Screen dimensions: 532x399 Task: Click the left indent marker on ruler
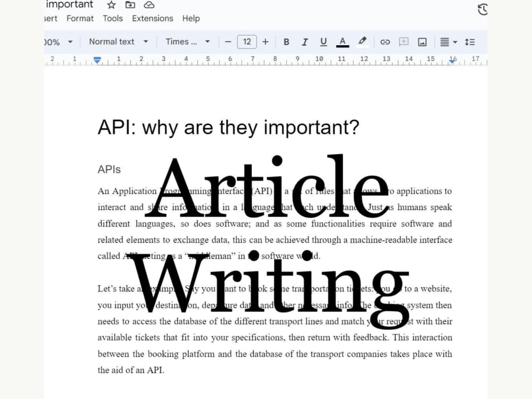[97, 61]
